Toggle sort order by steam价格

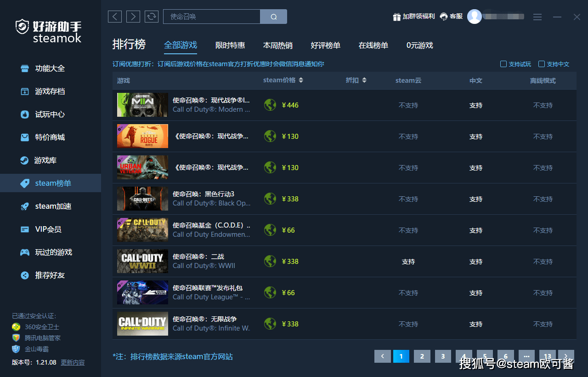(300, 80)
